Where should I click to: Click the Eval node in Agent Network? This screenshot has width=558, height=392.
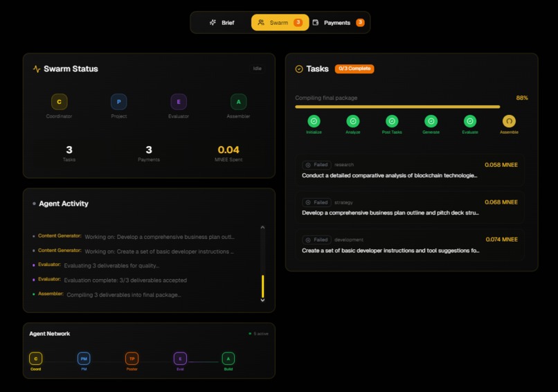[x=180, y=359]
